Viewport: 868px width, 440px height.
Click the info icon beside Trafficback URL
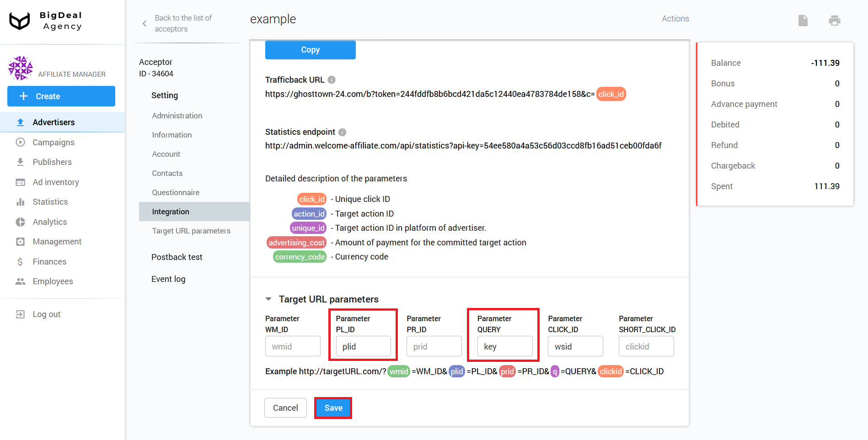(x=331, y=79)
